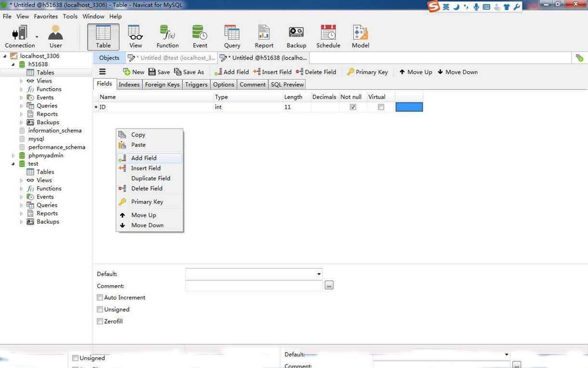This screenshot has height=368, width=588.
Task: Enable the Unsigned checkbox under Auto Increment
Action: pos(100,309)
